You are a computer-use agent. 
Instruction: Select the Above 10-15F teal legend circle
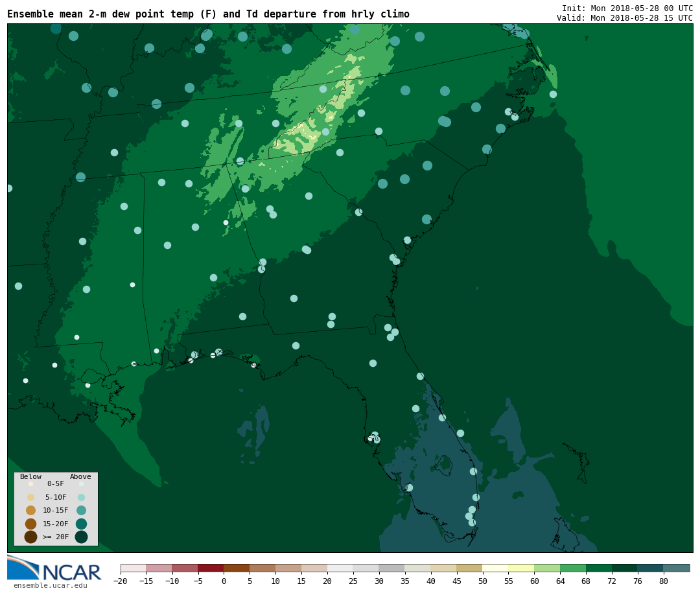tap(81, 510)
